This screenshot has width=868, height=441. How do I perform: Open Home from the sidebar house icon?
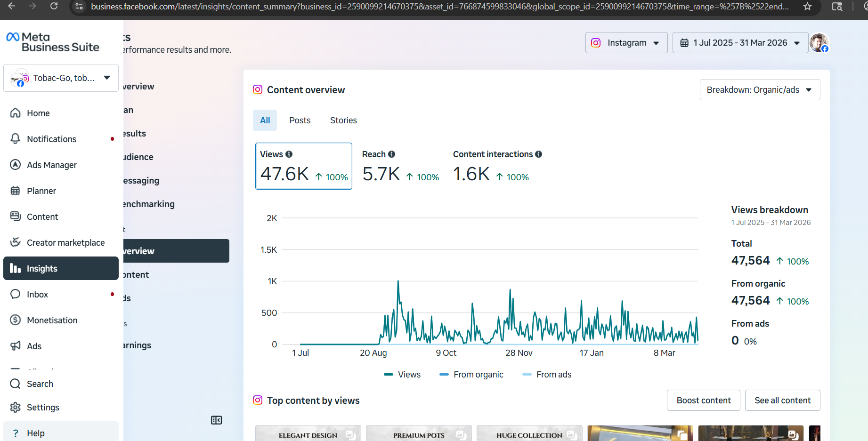(x=16, y=113)
